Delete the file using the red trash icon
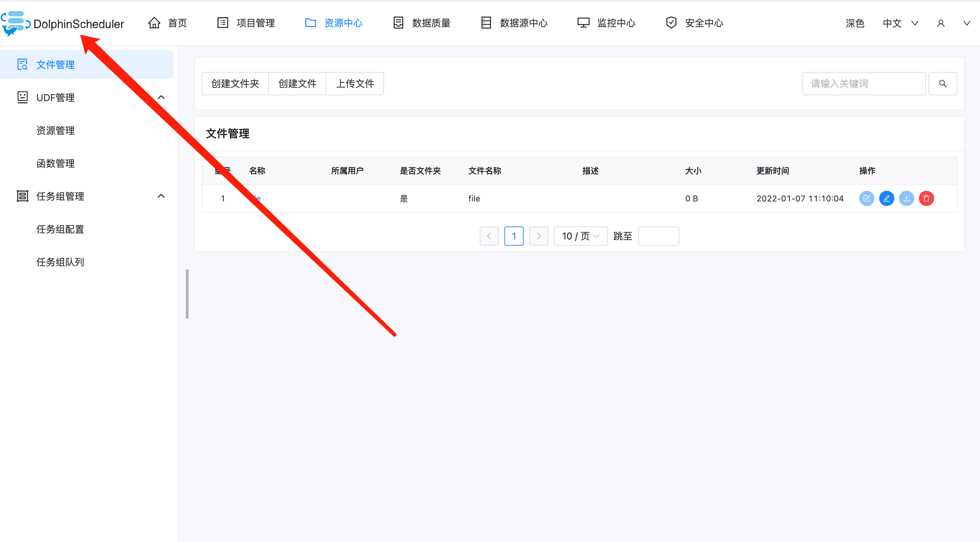The width and height of the screenshot is (980, 542). (x=927, y=198)
